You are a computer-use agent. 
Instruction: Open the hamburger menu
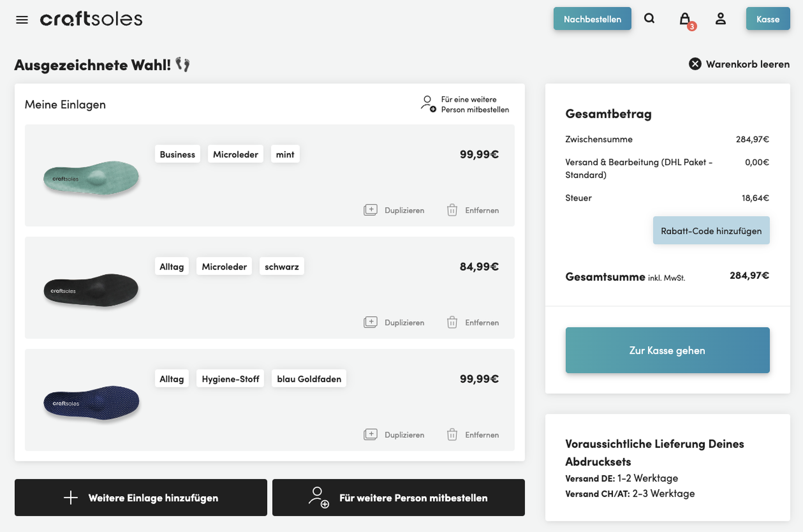click(22, 19)
